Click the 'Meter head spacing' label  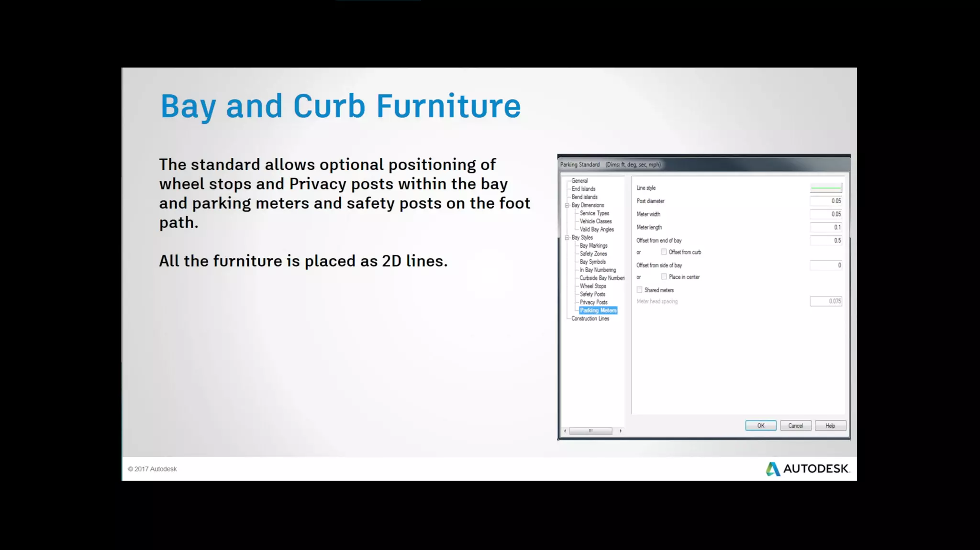pos(657,301)
